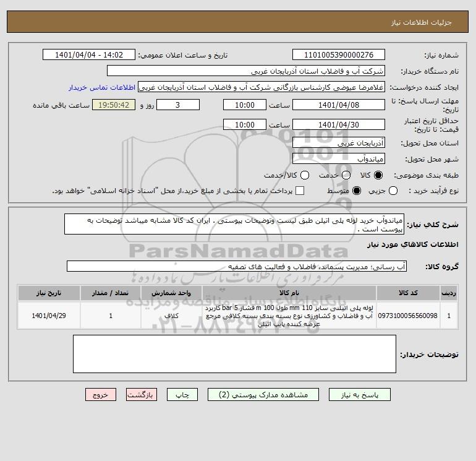Click the 1401/04/08 response deadline date field

click(x=339, y=105)
